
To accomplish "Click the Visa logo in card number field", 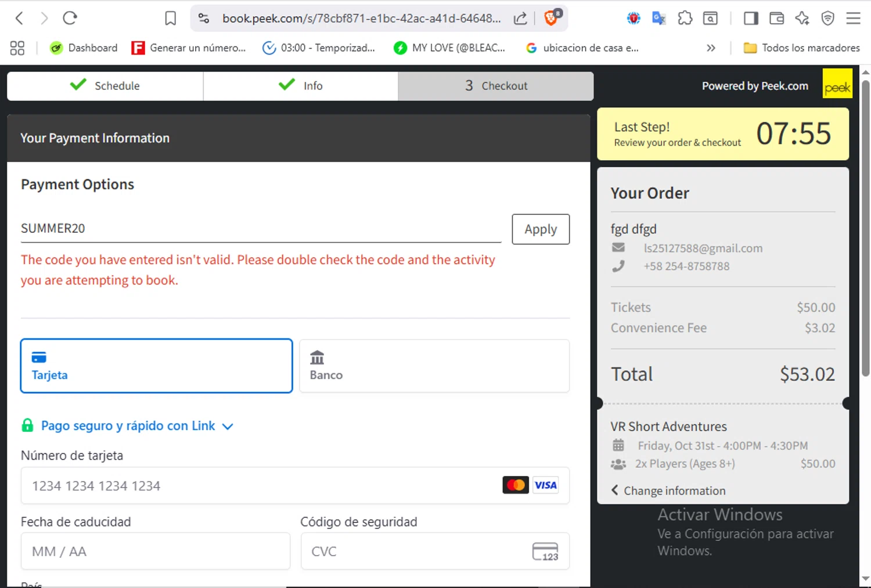I will 546,485.
